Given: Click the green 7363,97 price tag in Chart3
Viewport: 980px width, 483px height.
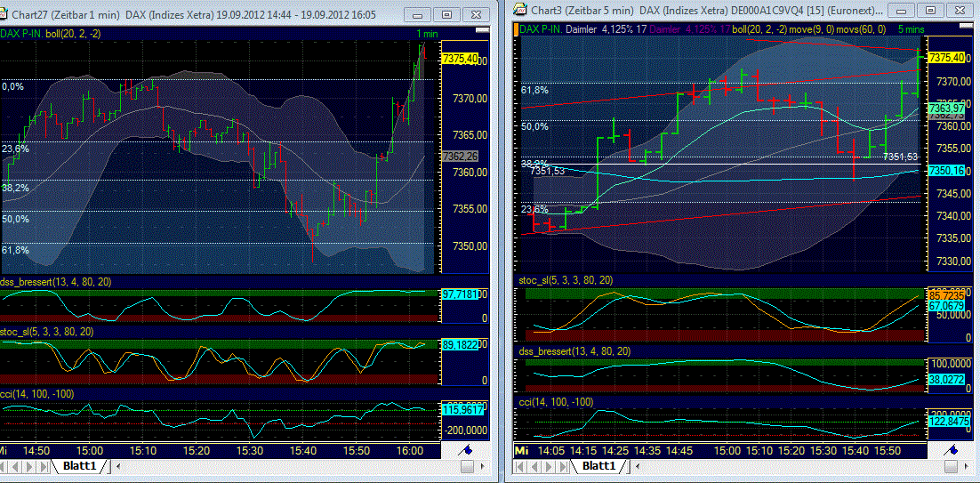Looking at the screenshot, I should tap(947, 107).
